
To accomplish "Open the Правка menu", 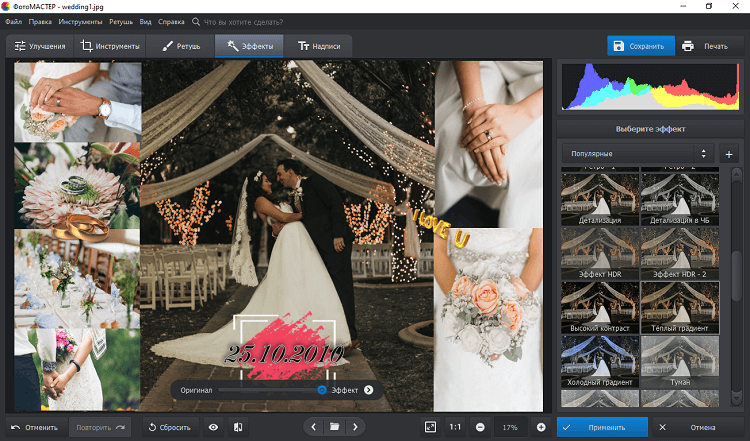I will point(40,22).
